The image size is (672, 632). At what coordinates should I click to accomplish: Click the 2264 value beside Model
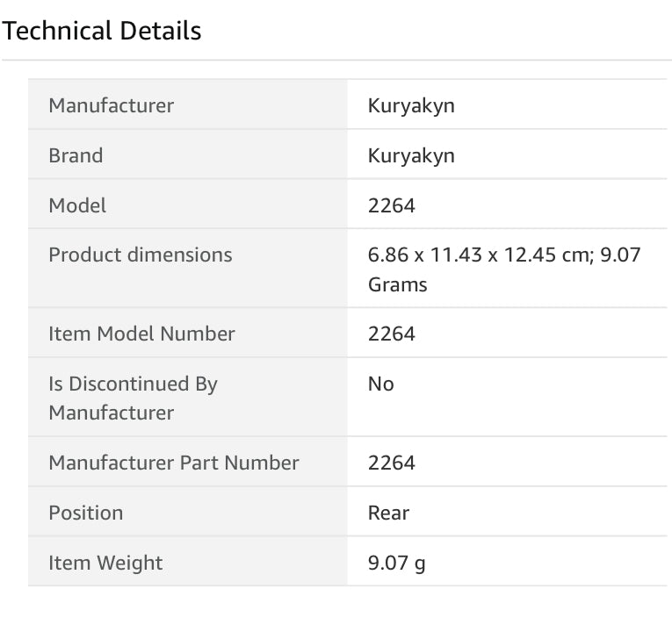pyautogui.click(x=392, y=205)
